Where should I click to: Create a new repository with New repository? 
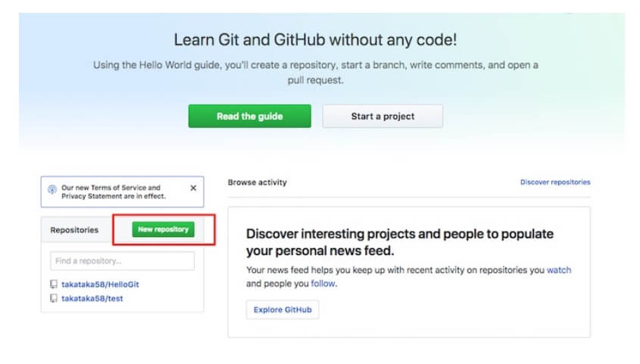163,229
